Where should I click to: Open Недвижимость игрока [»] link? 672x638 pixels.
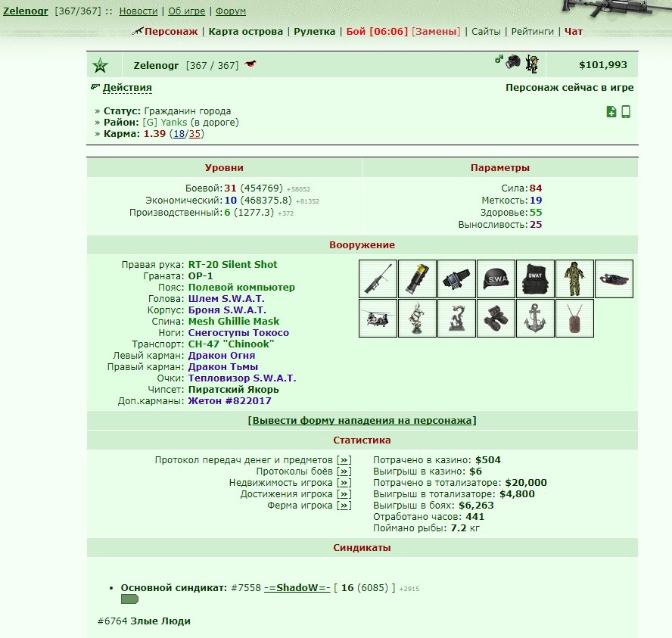coord(344,482)
